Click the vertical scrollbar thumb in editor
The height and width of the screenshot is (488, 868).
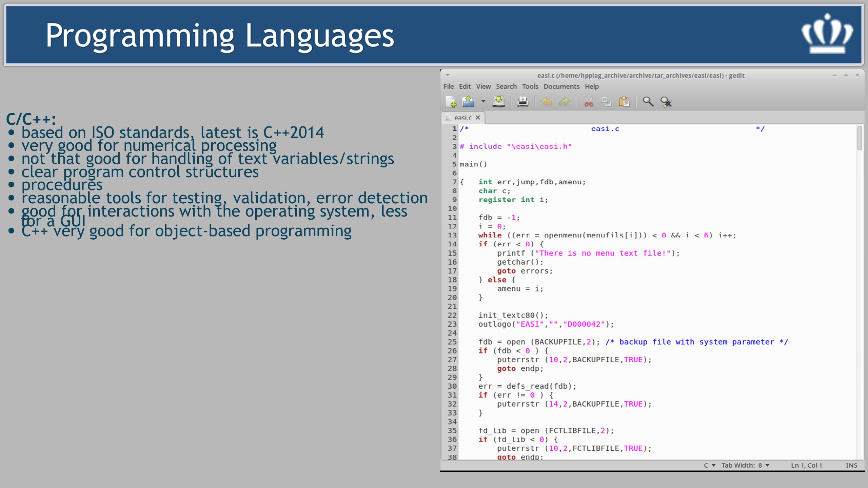coord(860,138)
